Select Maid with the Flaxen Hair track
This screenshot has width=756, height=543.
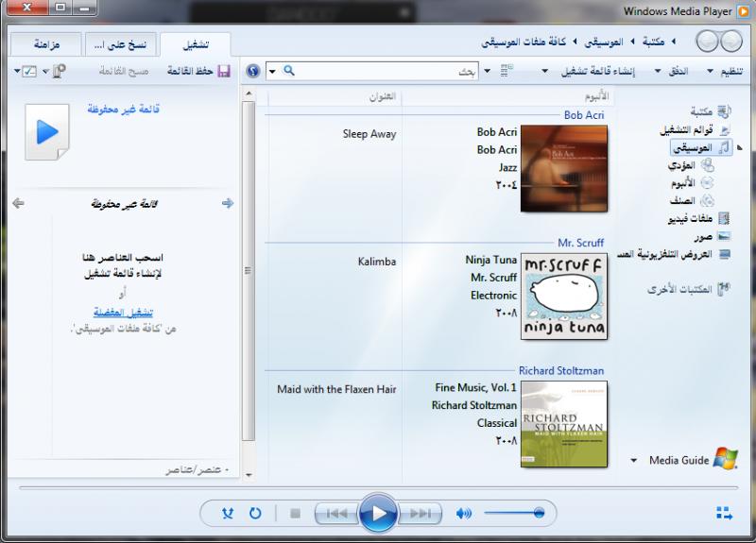pos(336,389)
